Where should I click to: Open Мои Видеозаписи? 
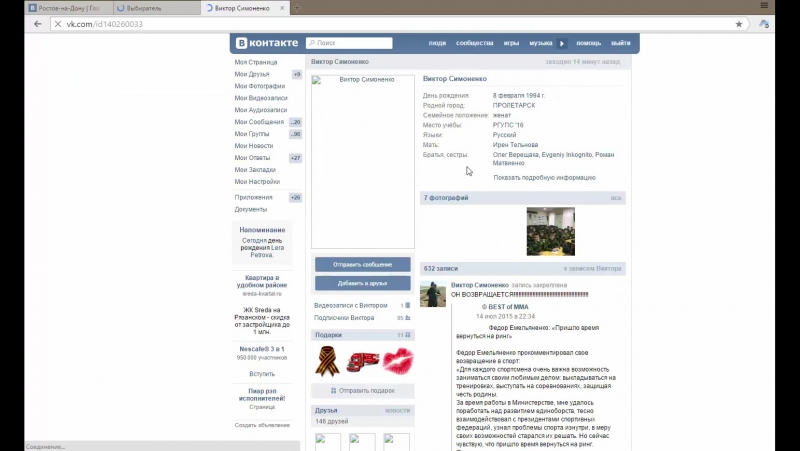tap(261, 98)
